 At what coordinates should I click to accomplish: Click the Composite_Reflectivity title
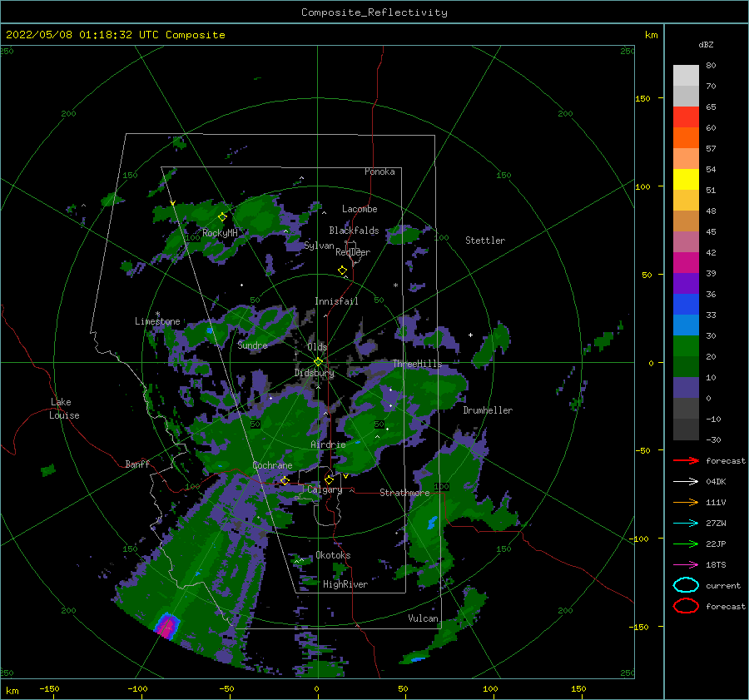[x=374, y=12]
